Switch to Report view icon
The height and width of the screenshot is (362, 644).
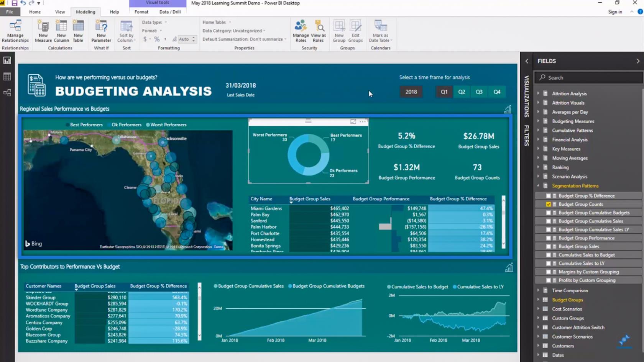pyautogui.click(x=7, y=61)
